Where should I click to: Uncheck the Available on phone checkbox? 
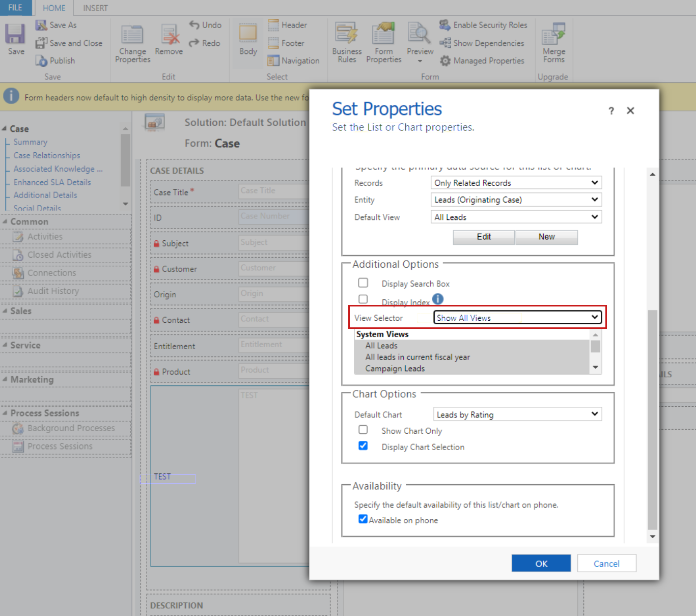(x=363, y=519)
